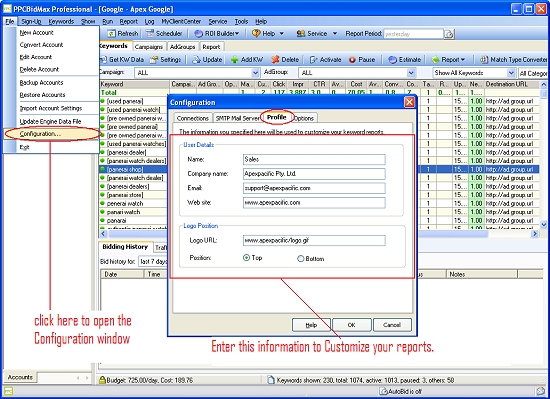Open keyword Settings from the toolbar
Viewport: 550px width, 399px height.
pos(165,60)
